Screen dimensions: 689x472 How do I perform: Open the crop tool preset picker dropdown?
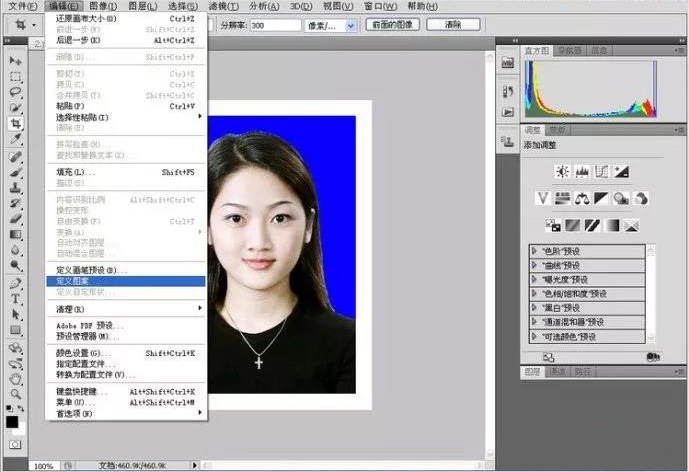[35, 23]
